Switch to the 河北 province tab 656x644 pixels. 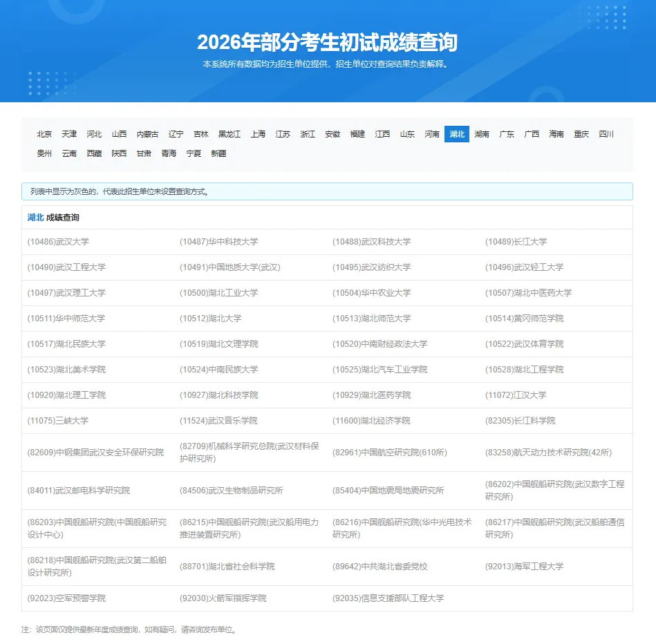click(94, 134)
